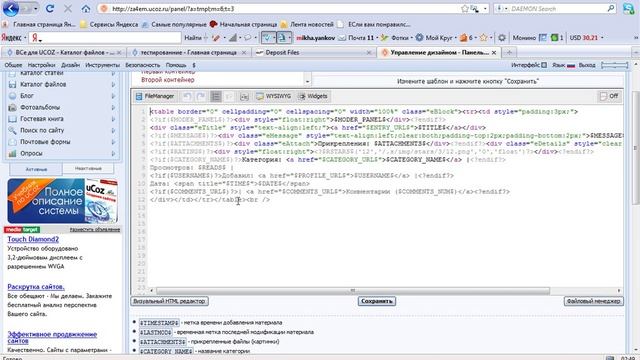The width and height of the screenshot is (640, 360).
Task: Toggle line numbers icon in editor toolbar
Action: click(216, 96)
